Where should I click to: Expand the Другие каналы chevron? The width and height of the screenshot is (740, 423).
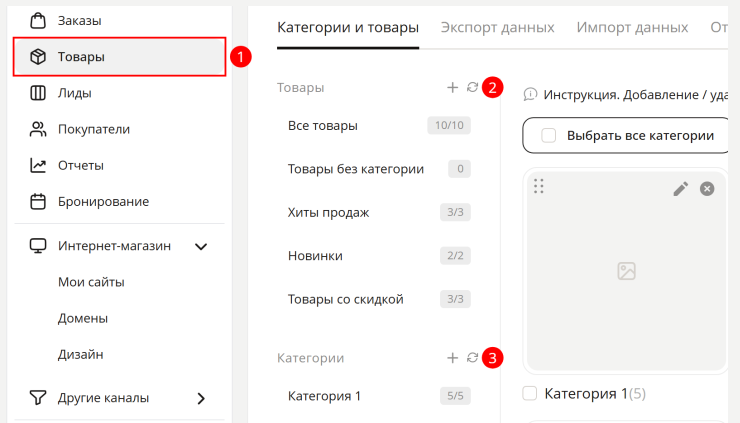[x=201, y=398]
